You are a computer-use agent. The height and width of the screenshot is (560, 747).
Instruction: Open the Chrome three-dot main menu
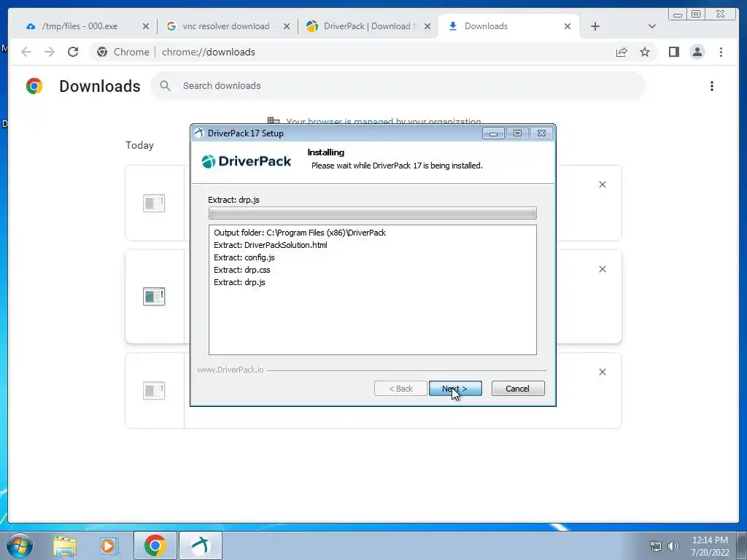(721, 52)
